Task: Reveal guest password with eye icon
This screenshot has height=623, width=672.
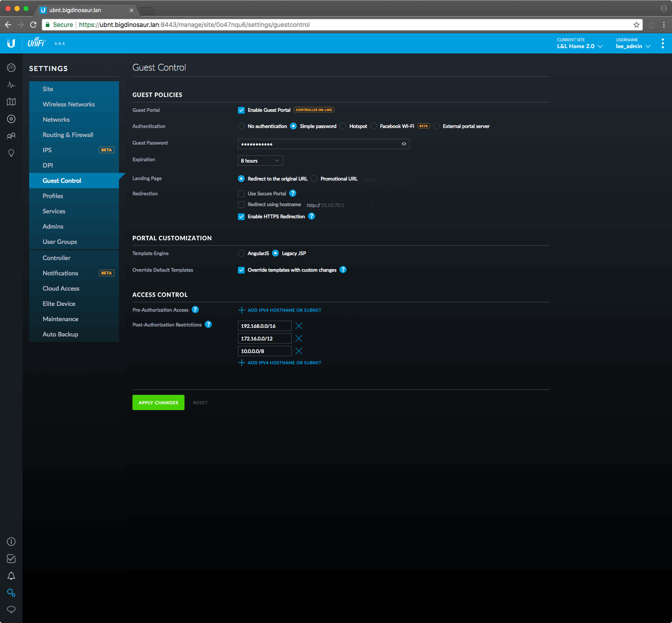Action: (x=404, y=144)
